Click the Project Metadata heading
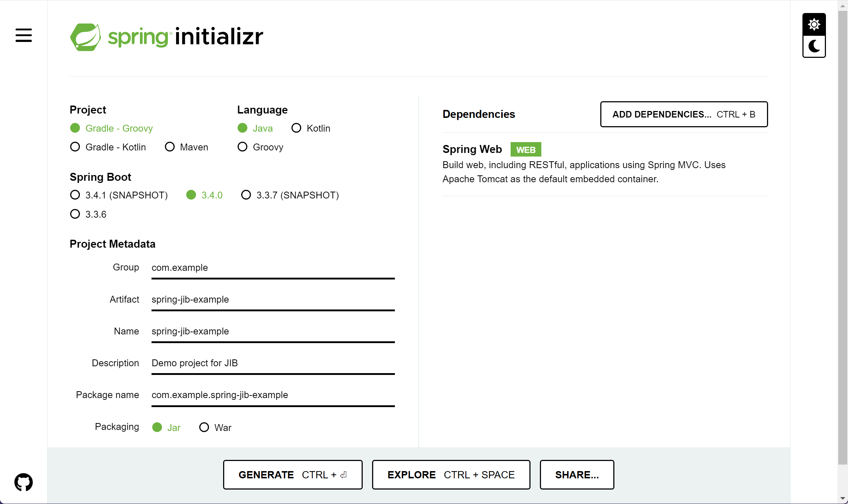 112,244
